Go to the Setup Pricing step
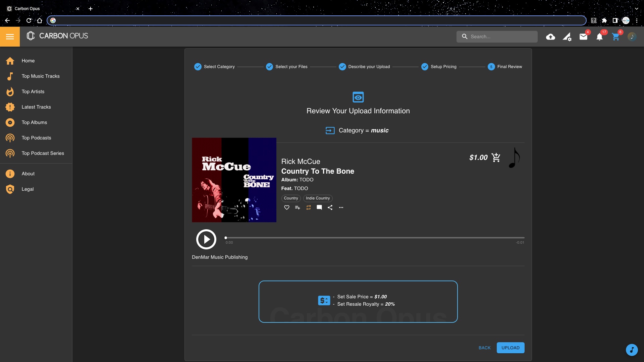The image size is (644, 362). pyautogui.click(x=439, y=67)
